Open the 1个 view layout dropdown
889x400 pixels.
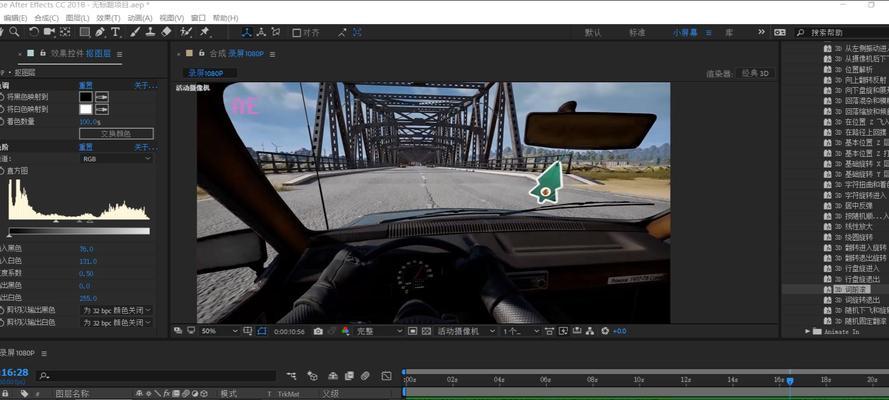[x=520, y=331]
